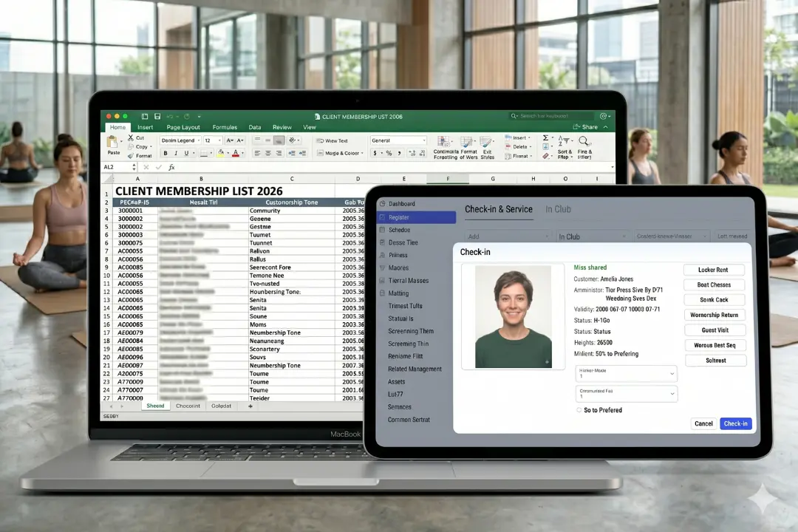Switch to the In Club top tab
The height and width of the screenshot is (532, 798).
[x=559, y=209]
